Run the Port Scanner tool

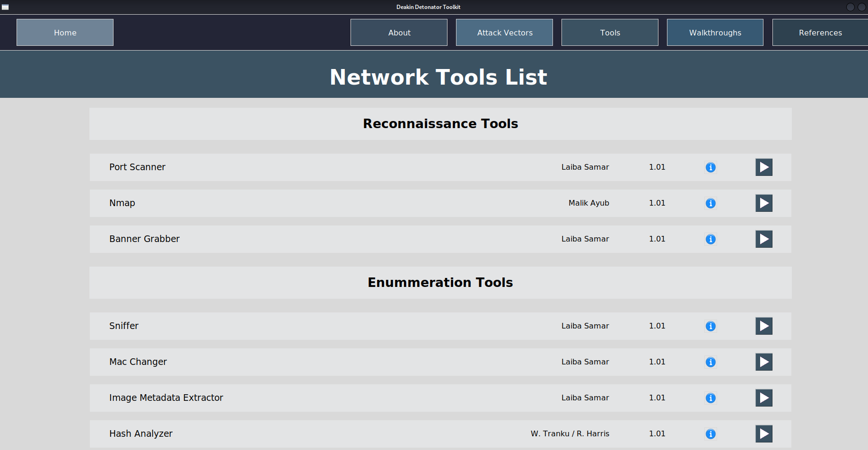764,167
